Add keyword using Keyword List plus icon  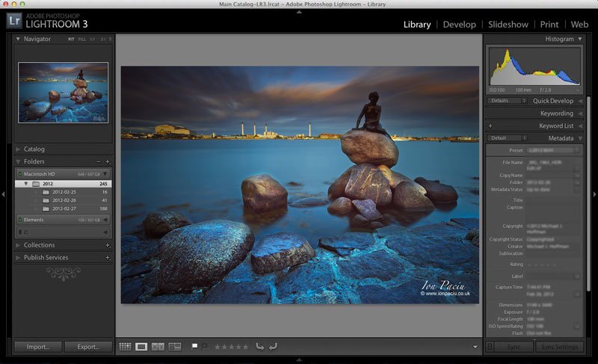[x=490, y=126]
